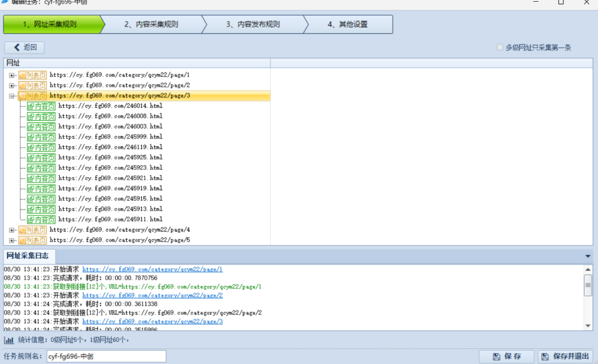Image resolution: width=598 pixels, height=364 pixels.
Task: Click the 列表页 icon for page/1
Action: (x=32, y=75)
